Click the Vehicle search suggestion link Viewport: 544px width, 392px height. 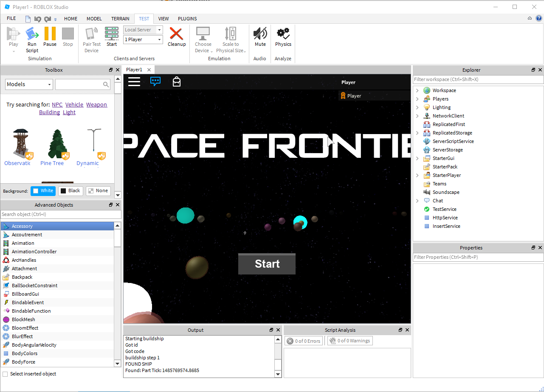click(x=74, y=105)
